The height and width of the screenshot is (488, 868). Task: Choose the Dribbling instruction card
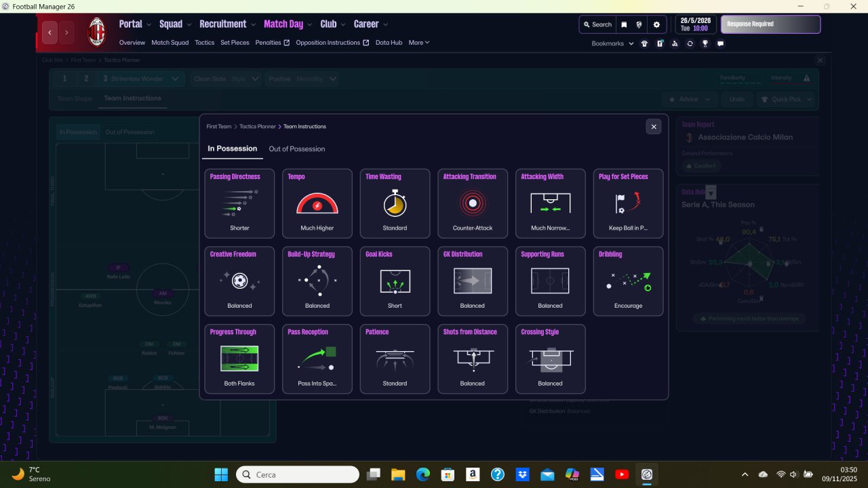click(628, 281)
